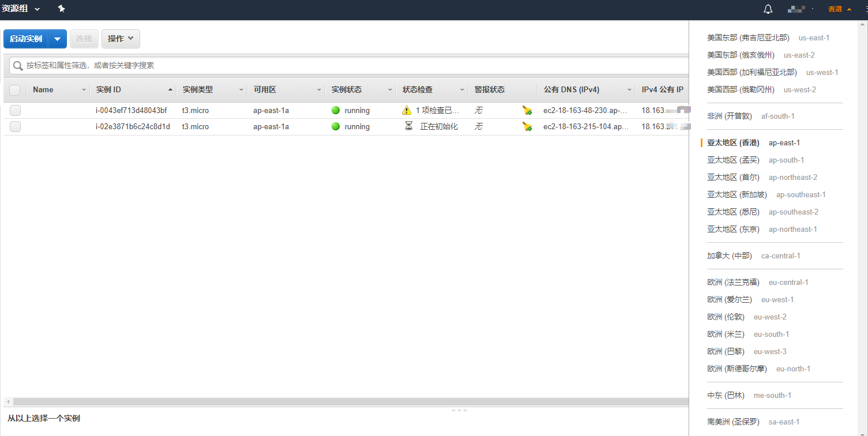Switch to 亚太地区 (悉尼) ap-southeast-2
Screen dimensions: 868x436
[x=763, y=212]
